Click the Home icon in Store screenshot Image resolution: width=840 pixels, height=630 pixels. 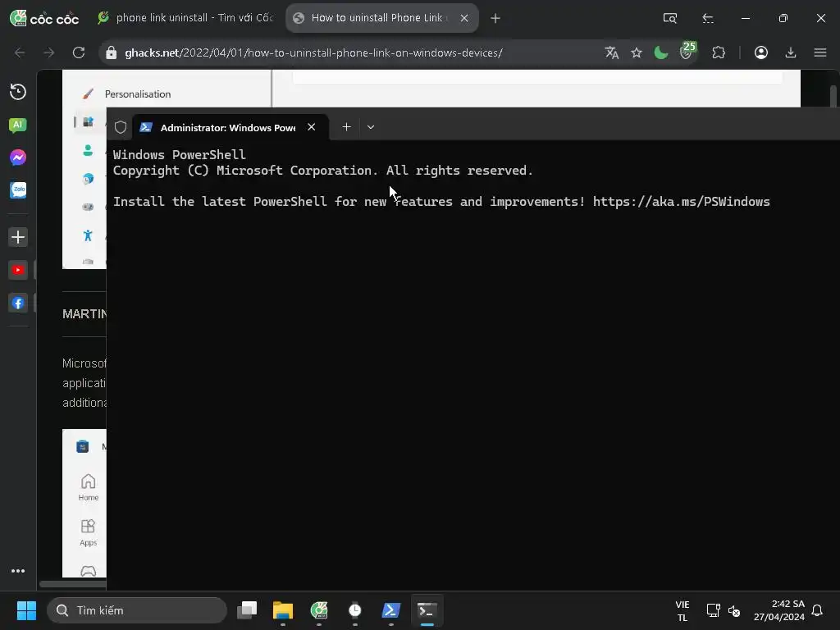pyautogui.click(x=89, y=487)
